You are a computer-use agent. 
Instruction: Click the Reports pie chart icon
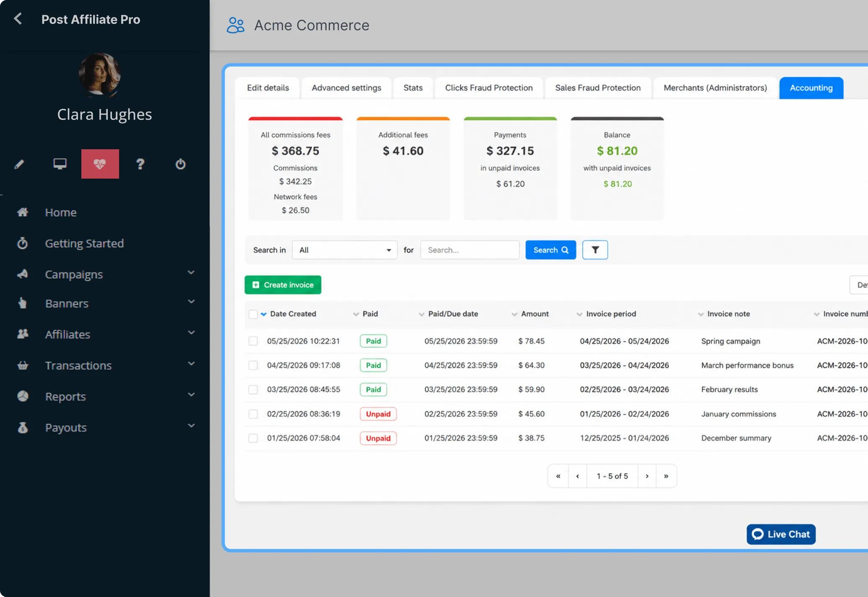pyautogui.click(x=23, y=396)
